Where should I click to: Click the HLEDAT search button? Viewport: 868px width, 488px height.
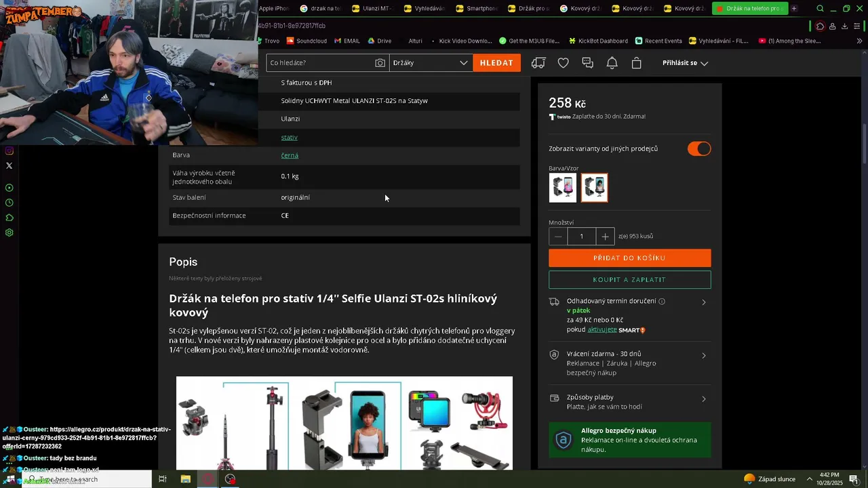(496, 63)
